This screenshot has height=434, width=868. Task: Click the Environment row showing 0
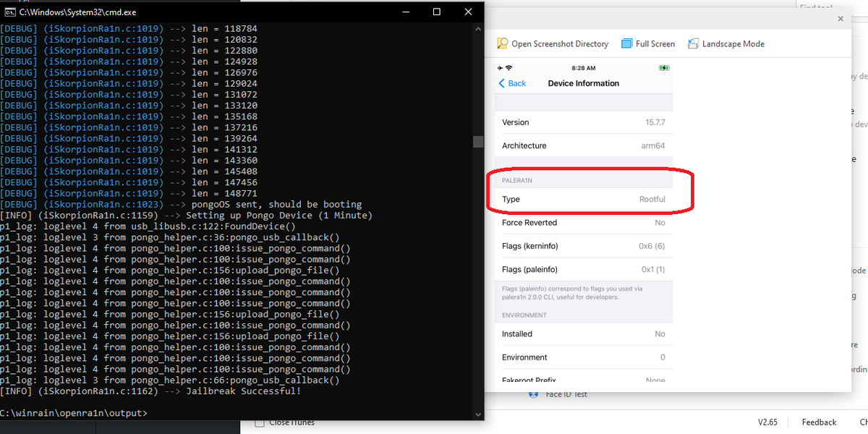click(584, 357)
